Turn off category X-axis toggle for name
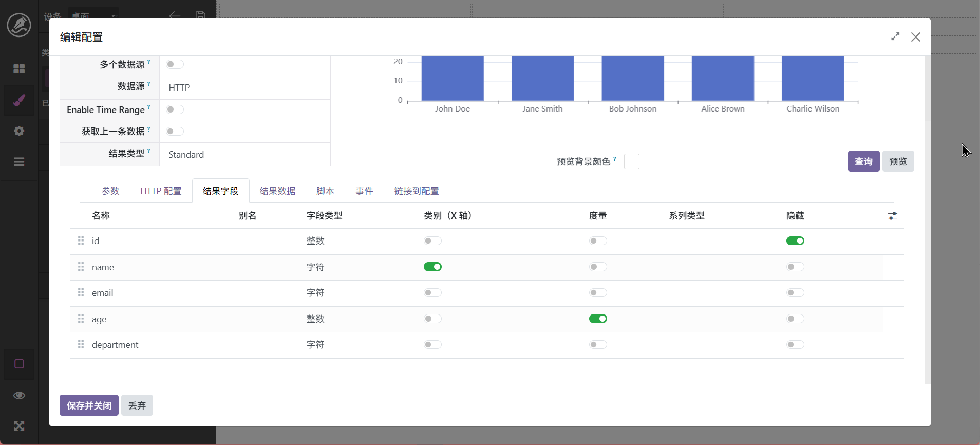The width and height of the screenshot is (980, 445). point(432,267)
